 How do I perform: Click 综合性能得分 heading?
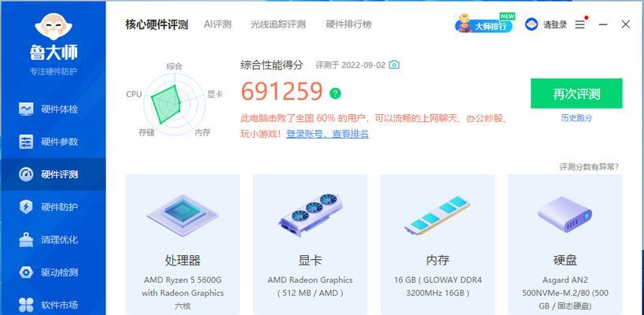271,65
